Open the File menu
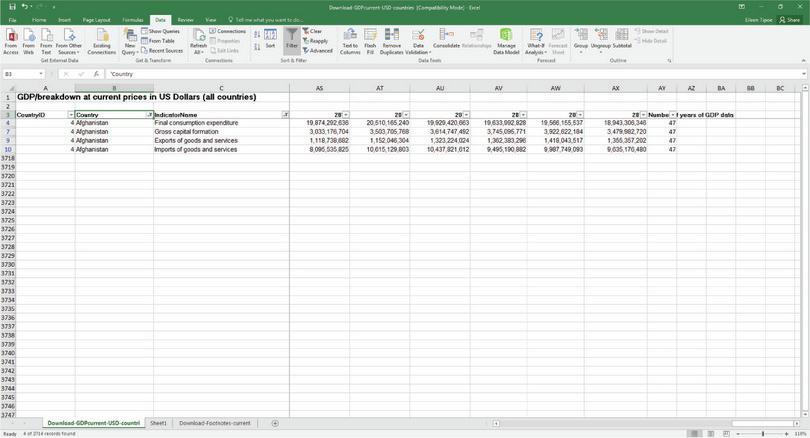This screenshot has width=810, height=438. tap(12, 20)
